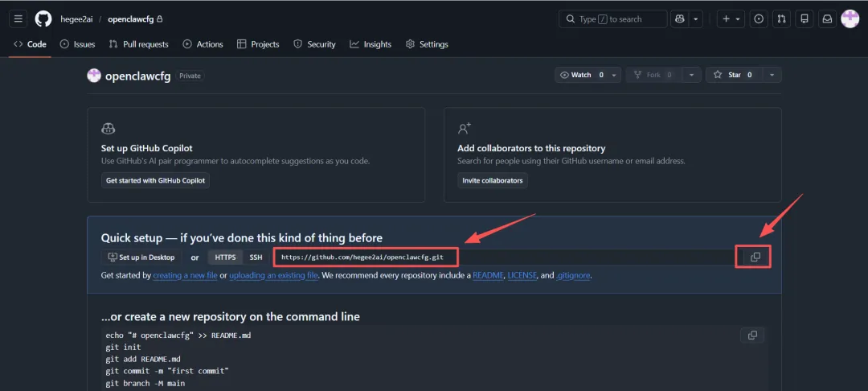Screen dimensions: 868x391
Task: Switch to the Projects tab
Action: 258,44
